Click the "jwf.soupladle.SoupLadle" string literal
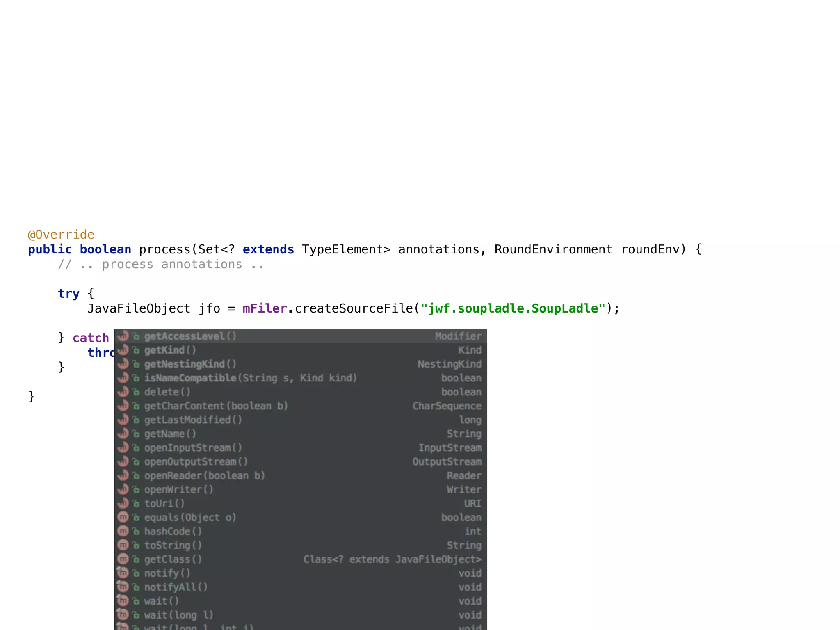Viewport: 840px width, 630px height. pos(513,308)
